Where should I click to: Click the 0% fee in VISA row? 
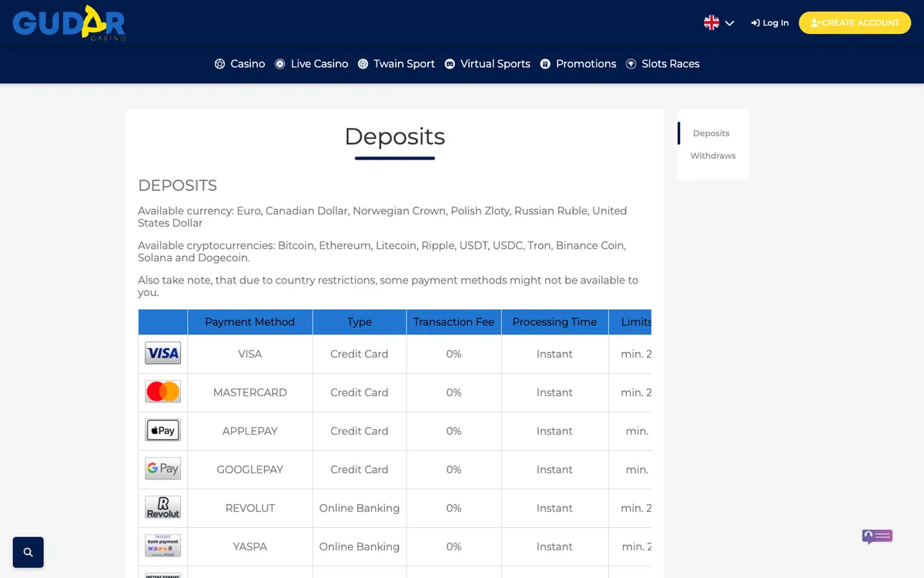[454, 354]
